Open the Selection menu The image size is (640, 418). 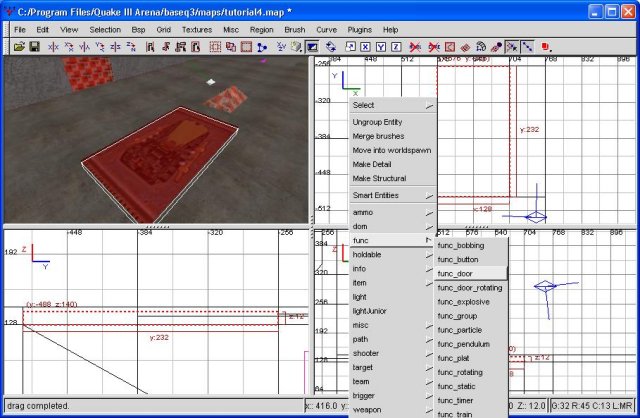(105, 30)
